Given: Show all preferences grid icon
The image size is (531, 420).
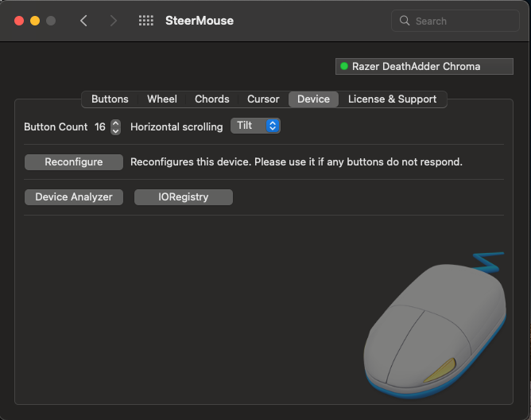Looking at the screenshot, I should tap(146, 21).
